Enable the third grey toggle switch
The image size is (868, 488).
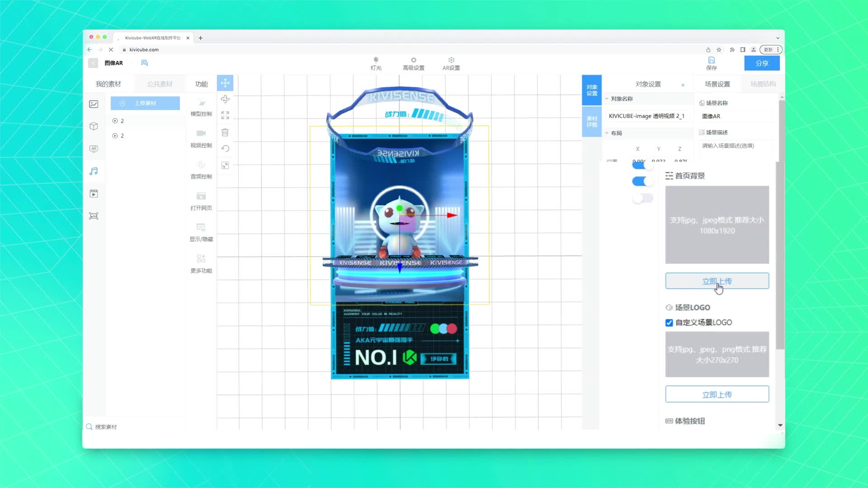[x=642, y=198]
